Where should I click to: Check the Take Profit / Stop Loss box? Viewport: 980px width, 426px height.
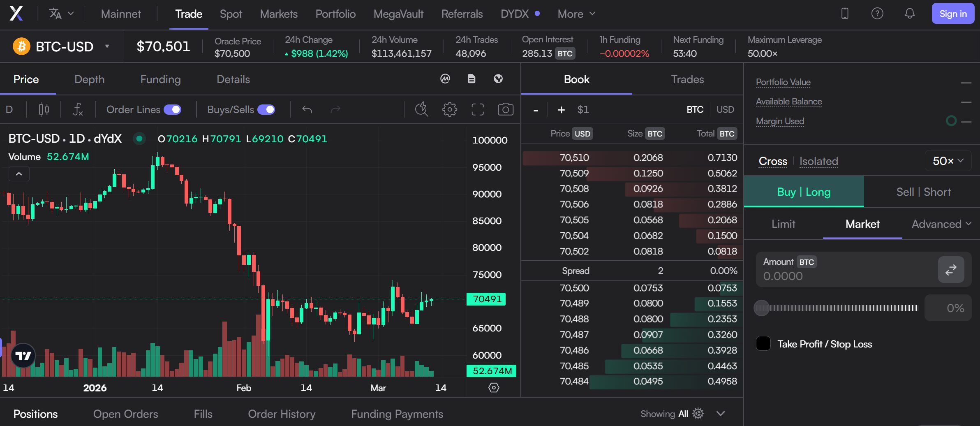(x=763, y=344)
